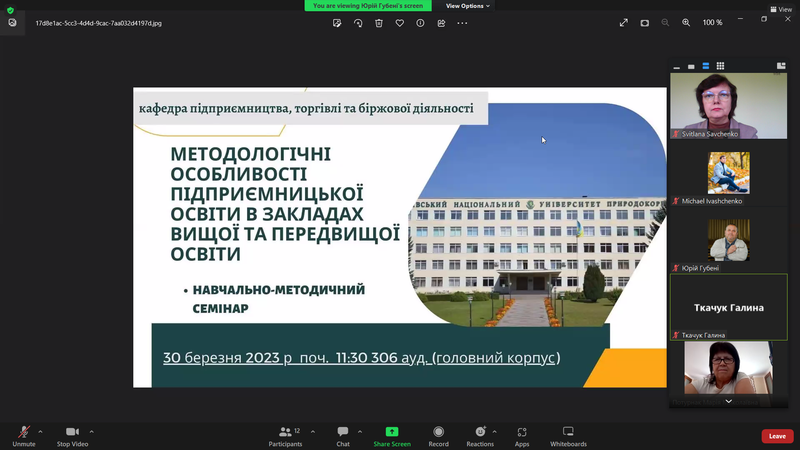Toggle Unmute microphone button
This screenshot has width=800, height=450.
pyautogui.click(x=24, y=437)
